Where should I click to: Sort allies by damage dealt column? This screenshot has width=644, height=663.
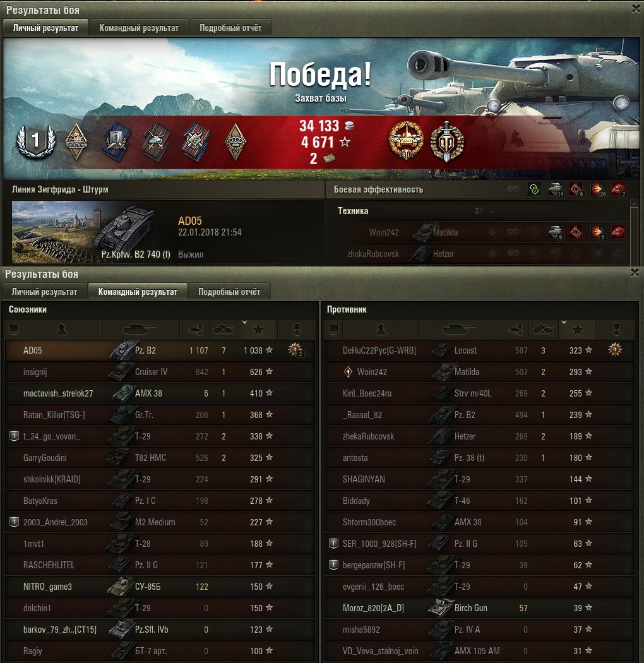pyautogui.click(x=195, y=330)
